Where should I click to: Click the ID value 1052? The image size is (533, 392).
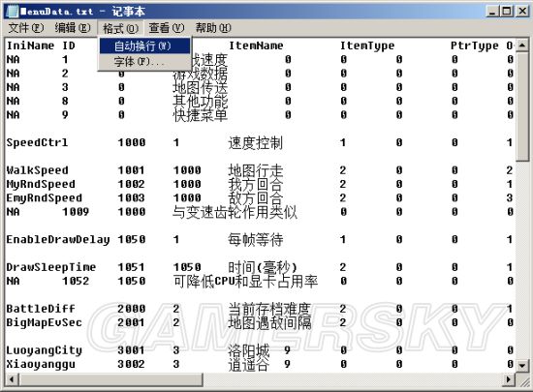pos(76,281)
